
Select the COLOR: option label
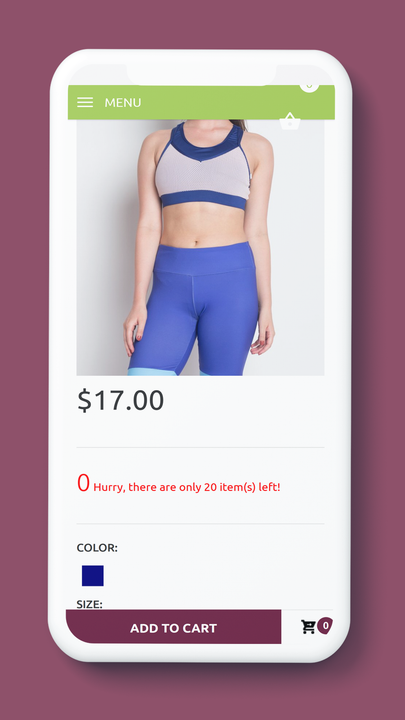97,548
